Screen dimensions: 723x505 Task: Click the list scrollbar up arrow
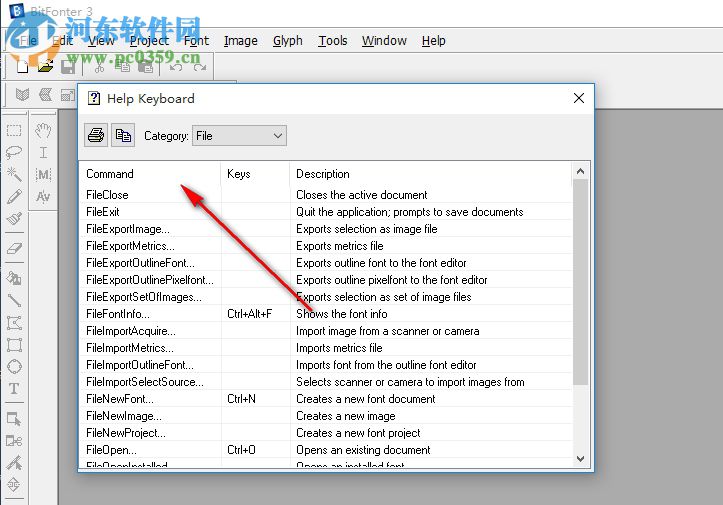581,171
